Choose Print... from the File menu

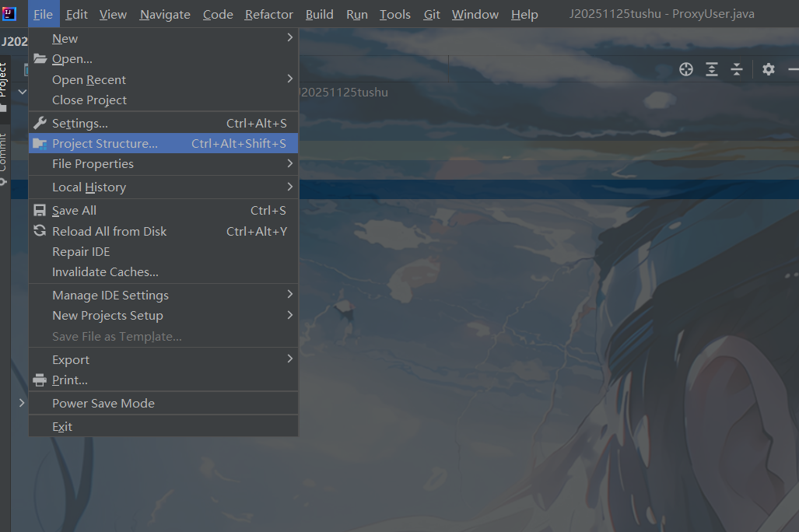pos(163,380)
